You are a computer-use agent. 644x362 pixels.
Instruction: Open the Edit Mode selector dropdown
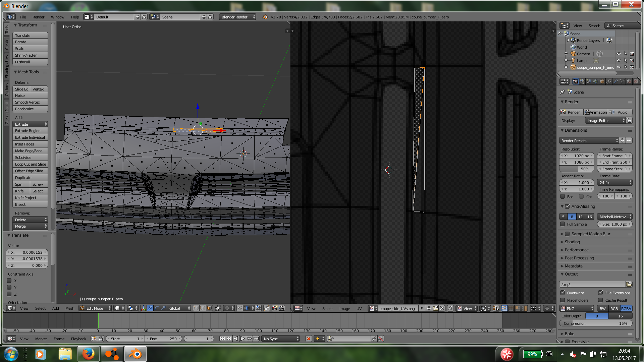95,308
